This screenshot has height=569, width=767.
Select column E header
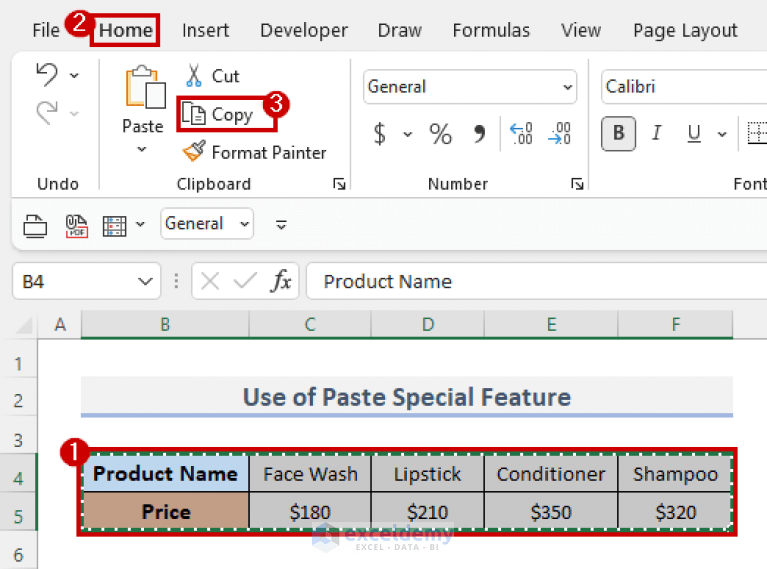coord(551,324)
